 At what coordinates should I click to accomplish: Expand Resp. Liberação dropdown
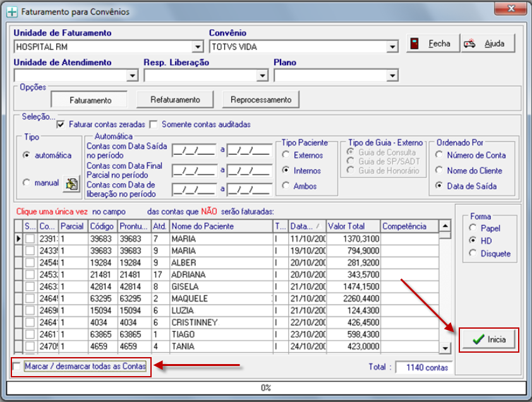[x=262, y=75]
